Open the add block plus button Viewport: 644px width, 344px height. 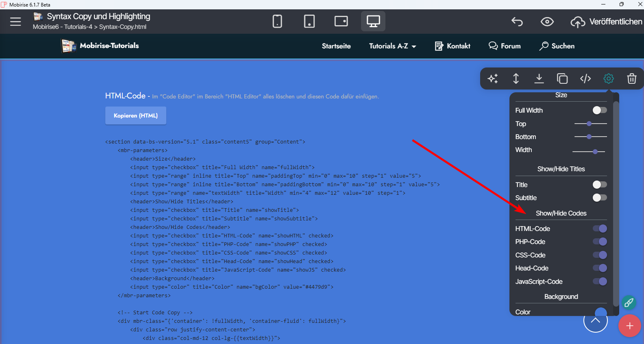click(629, 326)
